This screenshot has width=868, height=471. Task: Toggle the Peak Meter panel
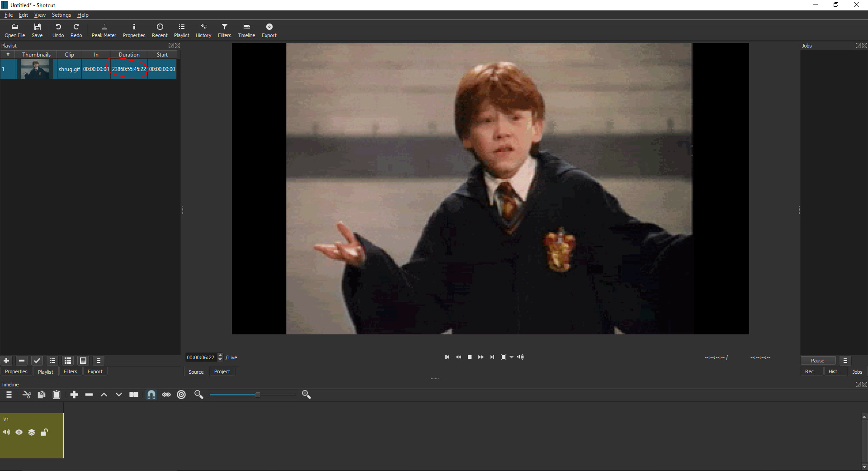click(104, 30)
